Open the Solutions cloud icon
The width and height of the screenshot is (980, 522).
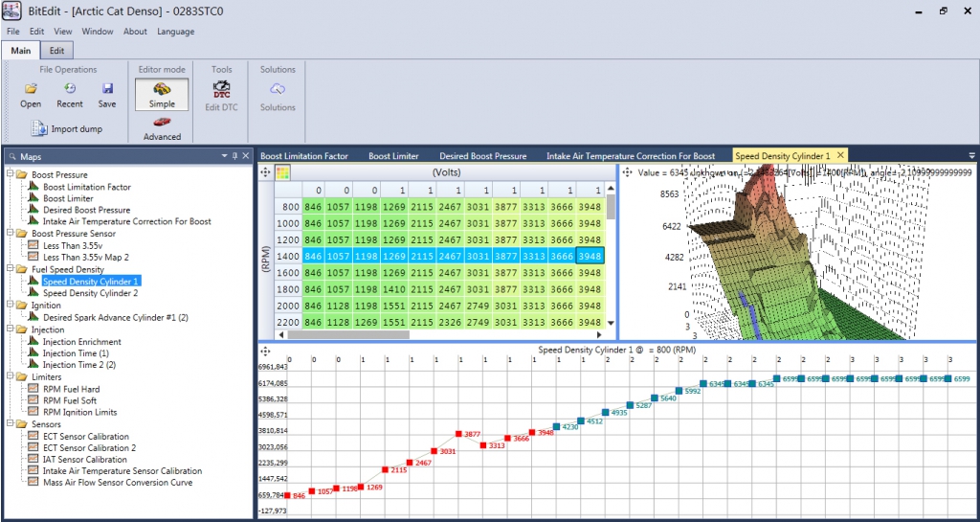pos(278,89)
